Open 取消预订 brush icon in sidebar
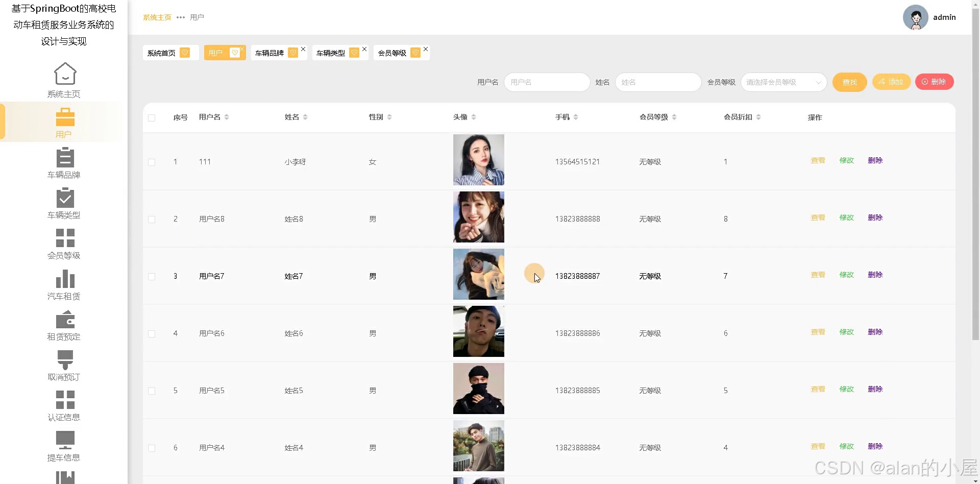The width and height of the screenshot is (980, 484). click(65, 359)
